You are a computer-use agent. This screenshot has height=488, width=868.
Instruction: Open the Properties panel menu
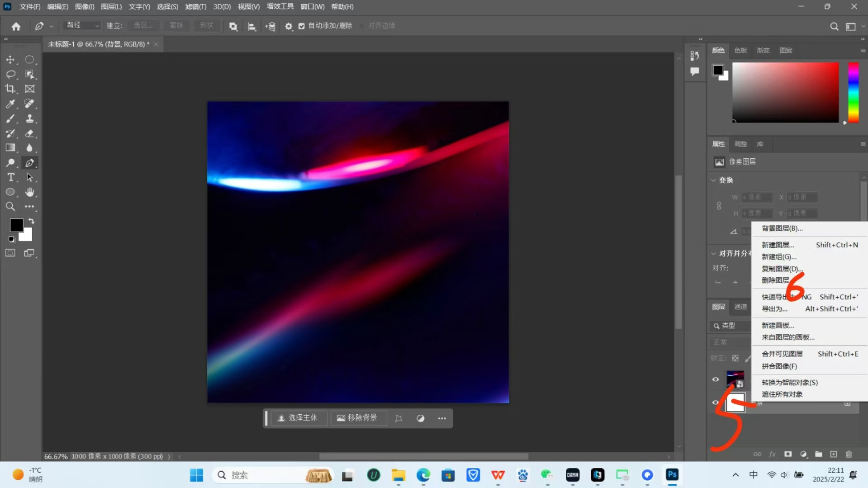[x=863, y=144]
